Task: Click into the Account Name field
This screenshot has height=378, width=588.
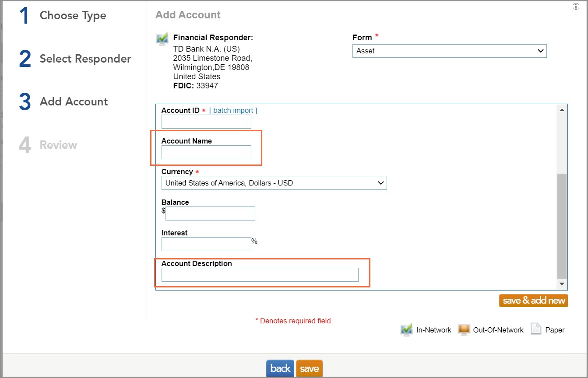Action: [x=206, y=152]
